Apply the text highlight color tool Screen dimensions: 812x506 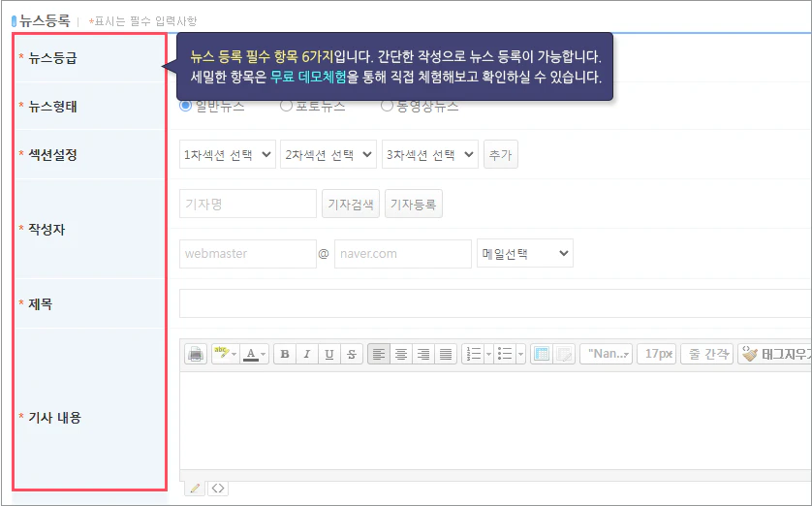(221, 354)
